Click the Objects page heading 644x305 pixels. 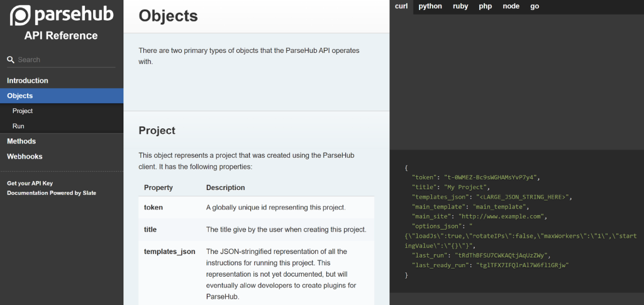(169, 16)
